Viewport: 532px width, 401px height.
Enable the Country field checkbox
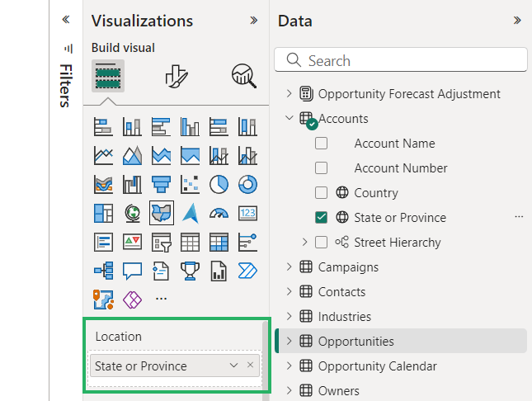(x=321, y=193)
